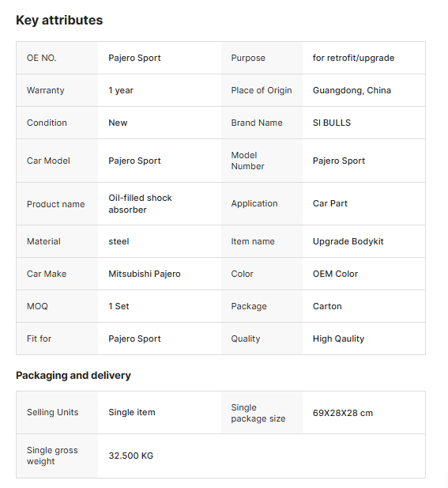Select the Upgrade Bodykit item name

pos(348,241)
